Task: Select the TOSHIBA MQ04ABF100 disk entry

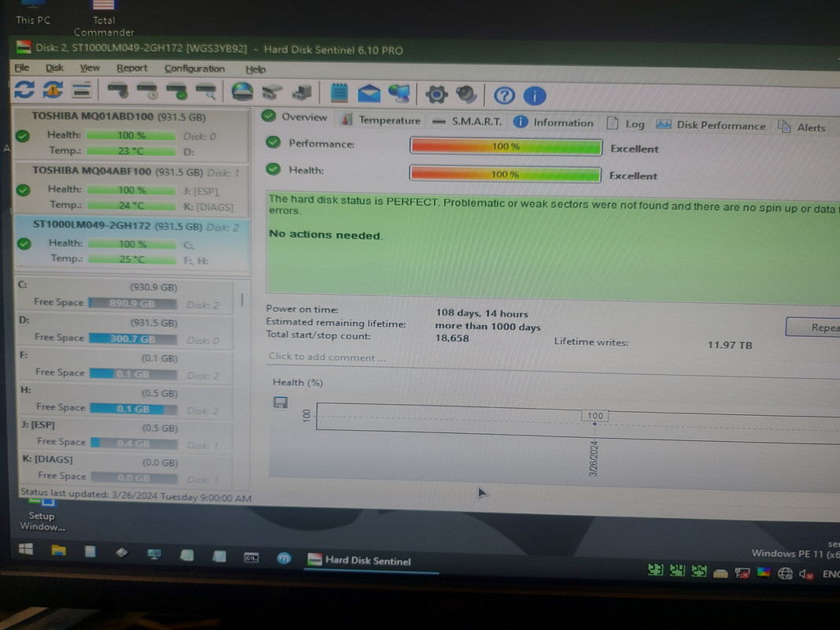Action: [131, 188]
